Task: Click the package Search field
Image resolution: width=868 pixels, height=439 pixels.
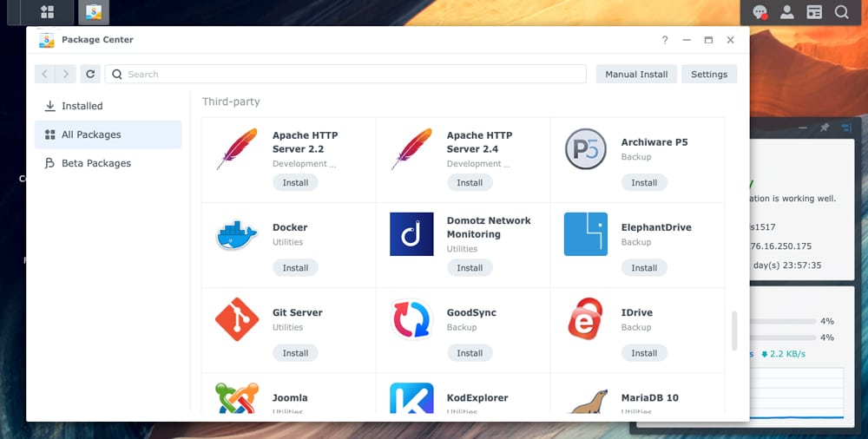Action: point(345,75)
